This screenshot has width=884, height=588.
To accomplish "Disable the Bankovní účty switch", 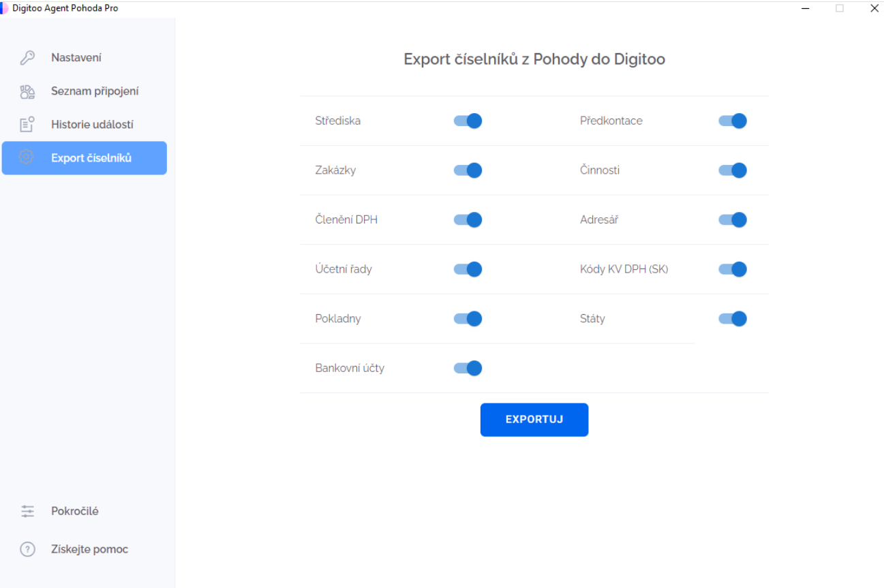I will click(x=468, y=368).
